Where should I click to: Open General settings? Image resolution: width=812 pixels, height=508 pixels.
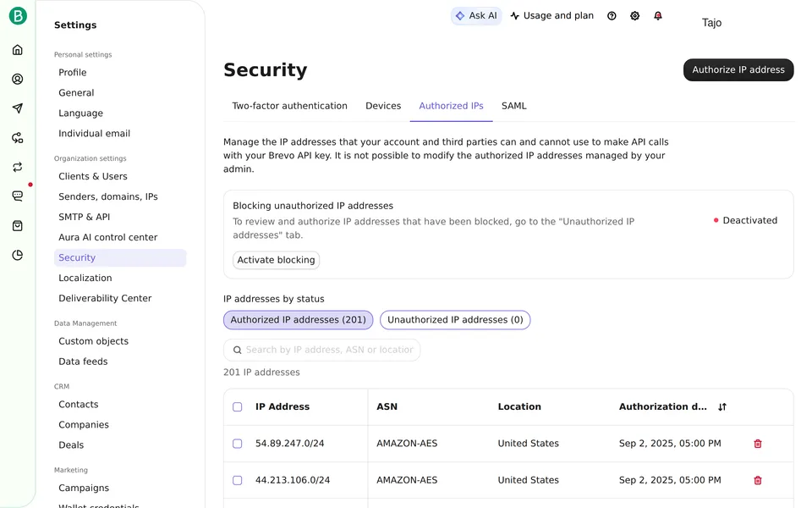[76, 93]
